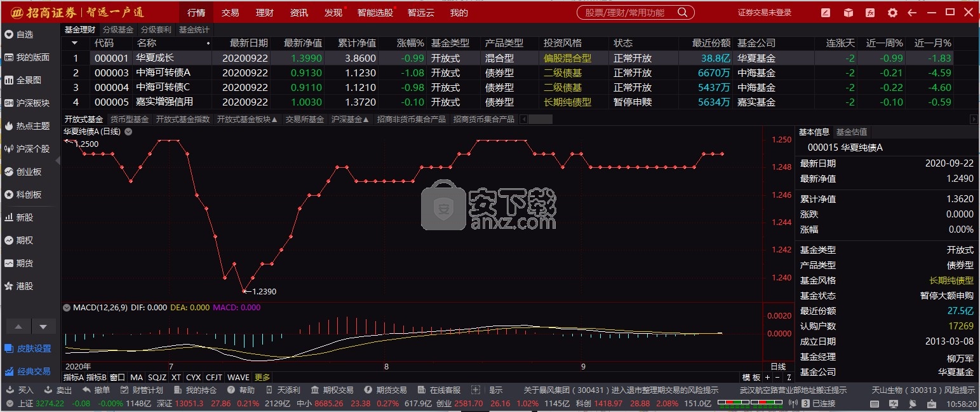Open the 华夏纯债A (日线) chart dropdown
Image resolution: width=980 pixels, height=412 pixels.
[x=128, y=132]
